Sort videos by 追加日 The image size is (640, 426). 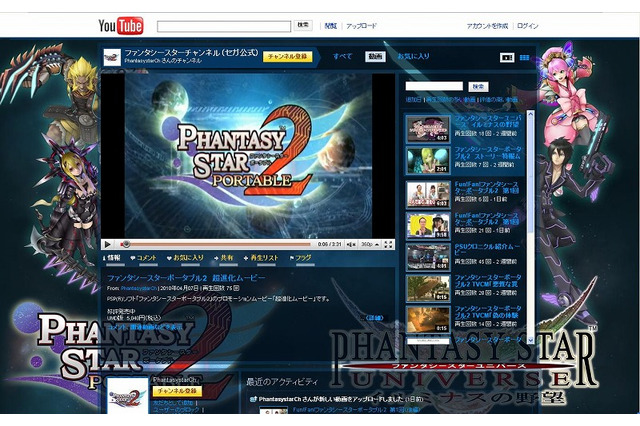pyautogui.click(x=414, y=99)
